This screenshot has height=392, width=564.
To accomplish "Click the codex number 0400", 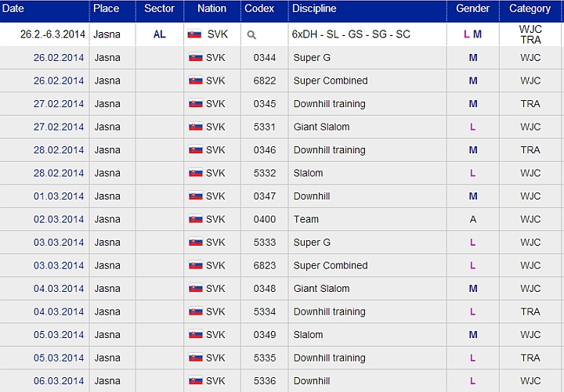I will (x=265, y=219).
